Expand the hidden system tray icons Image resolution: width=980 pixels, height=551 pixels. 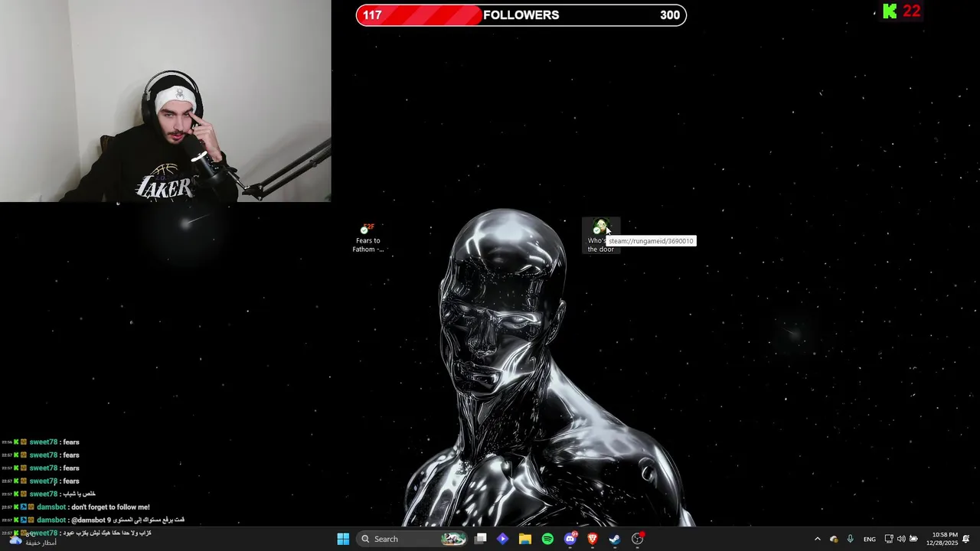[x=817, y=539]
